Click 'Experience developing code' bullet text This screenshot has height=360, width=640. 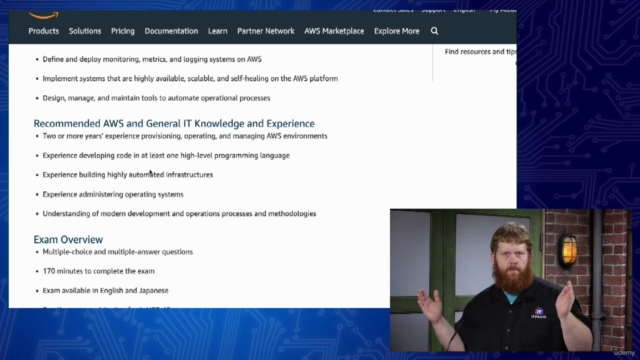click(166, 156)
